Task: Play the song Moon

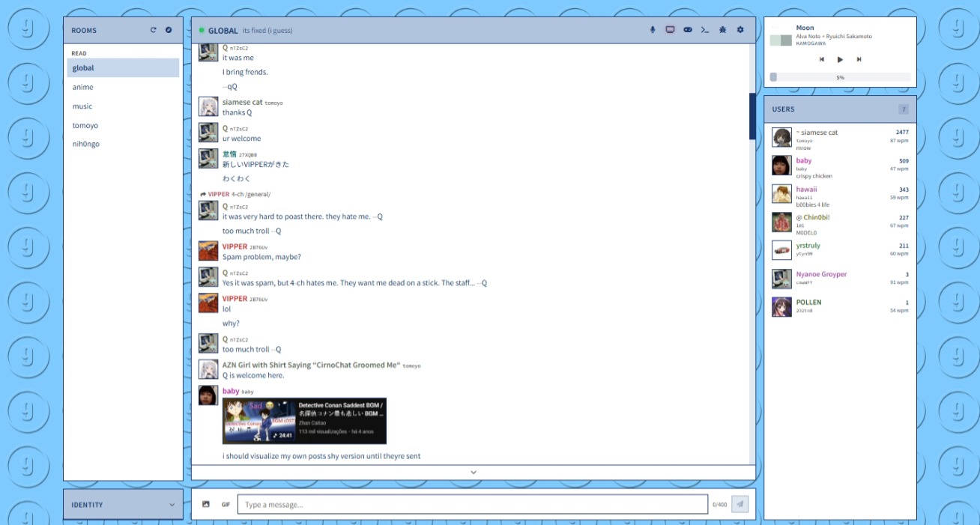Action: (x=840, y=59)
